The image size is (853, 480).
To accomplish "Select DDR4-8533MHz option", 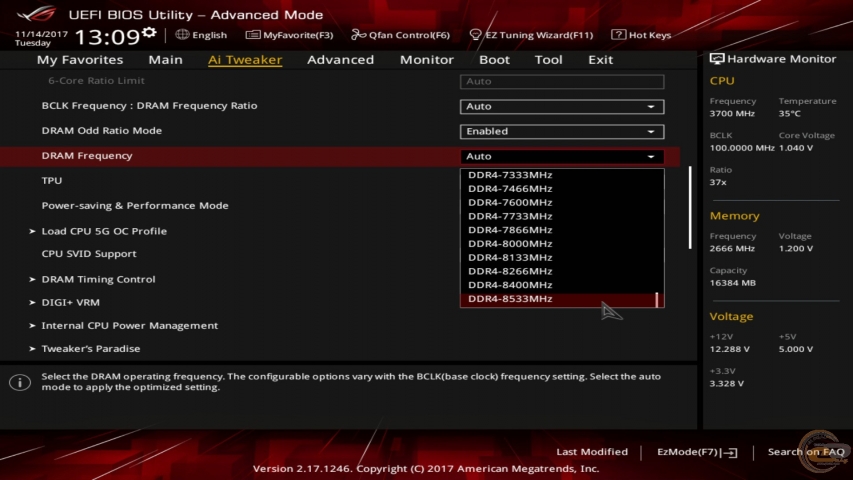I will [562, 299].
